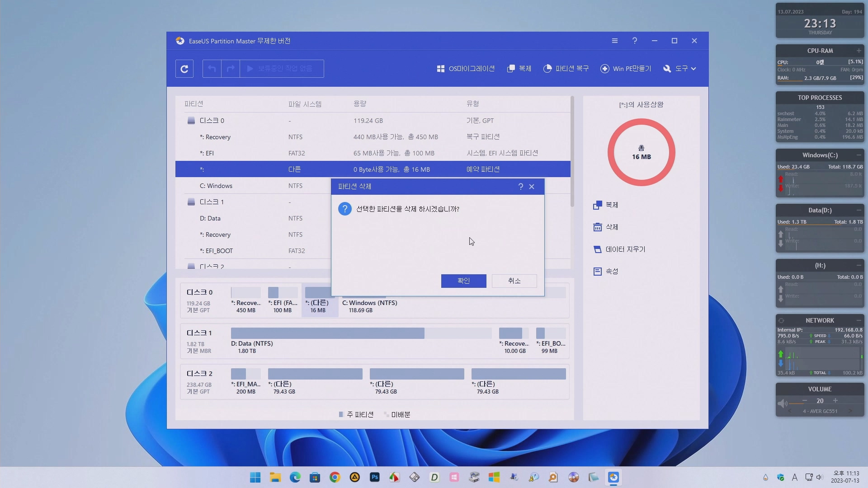Click the *: Recove... 450 MB block on disk map

pos(246,300)
